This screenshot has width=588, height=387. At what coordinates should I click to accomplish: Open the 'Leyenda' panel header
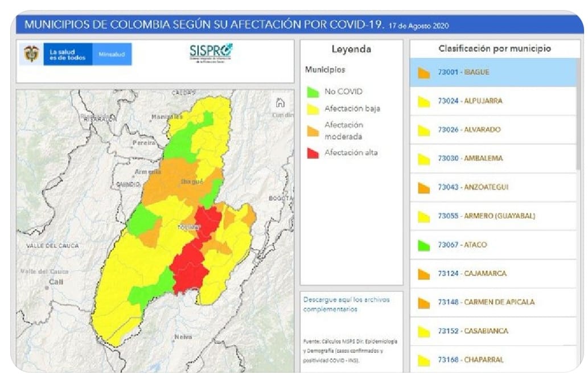(x=351, y=49)
